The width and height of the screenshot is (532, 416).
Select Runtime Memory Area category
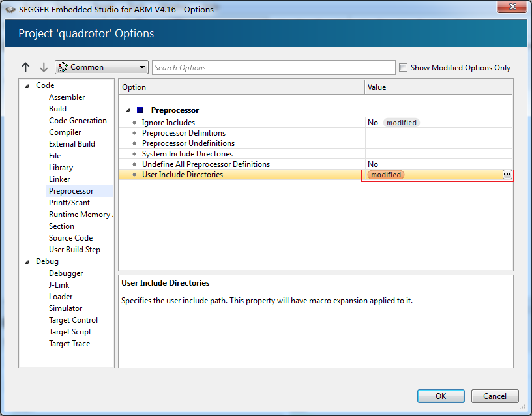tap(81, 215)
